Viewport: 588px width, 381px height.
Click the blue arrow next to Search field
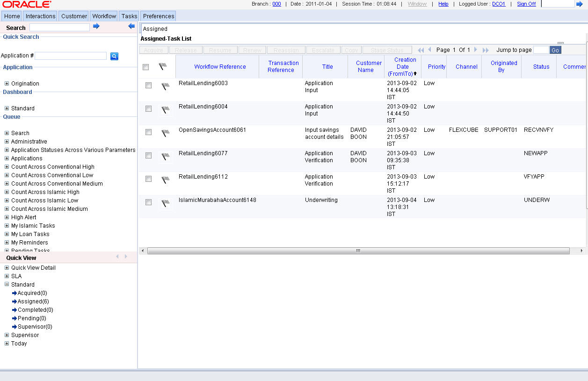click(x=96, y=27)
